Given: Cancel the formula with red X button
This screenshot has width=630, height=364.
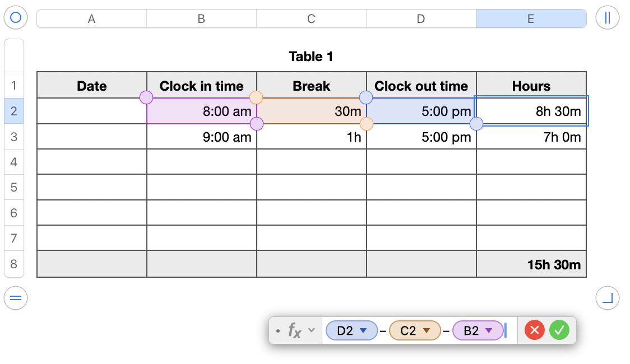Looking at the screenshot, I should 534,330.
